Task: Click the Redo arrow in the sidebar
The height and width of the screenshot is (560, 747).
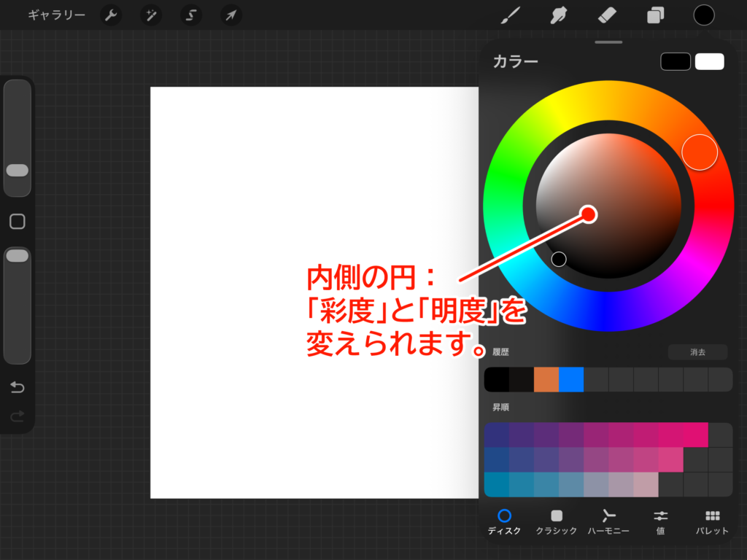Action: click(18, 416)
